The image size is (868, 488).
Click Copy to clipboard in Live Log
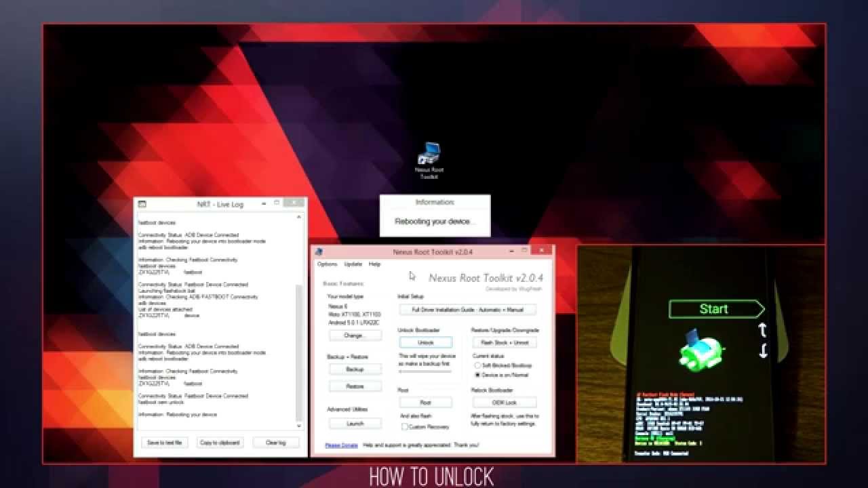[x=220, y=443]
